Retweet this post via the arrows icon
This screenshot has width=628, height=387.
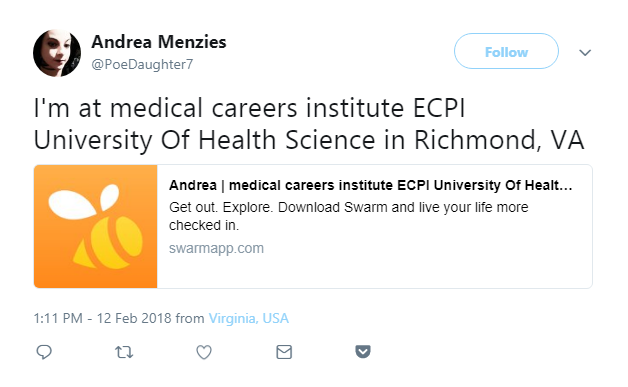click(x=124, y=352)
